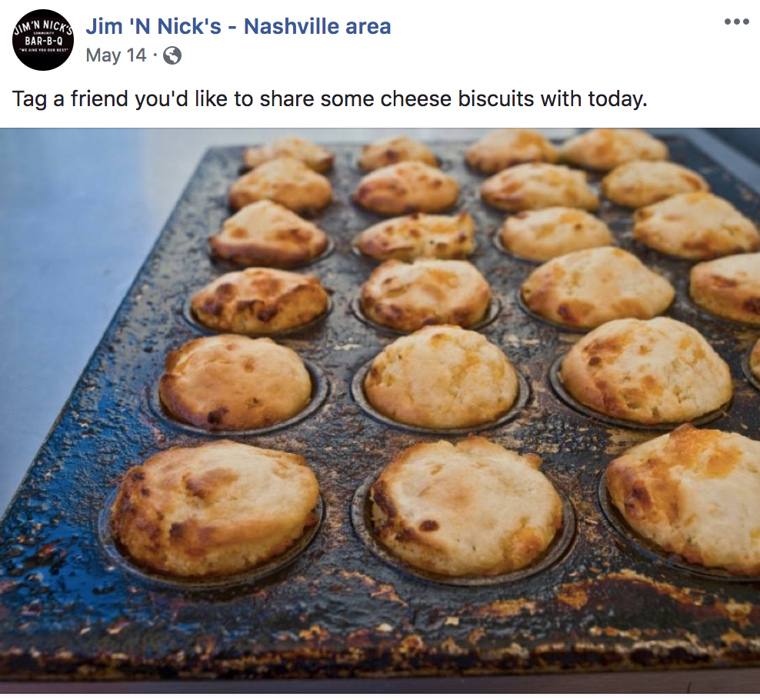
Task: Click the post caption about cheese biscuits
Action: [329, 99]
